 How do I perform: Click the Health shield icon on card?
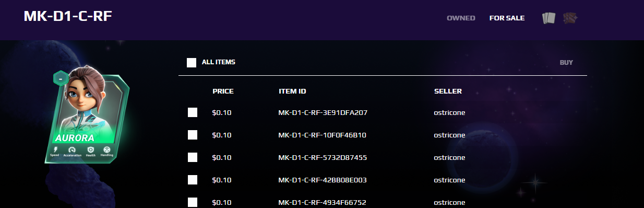pos(90,149)
